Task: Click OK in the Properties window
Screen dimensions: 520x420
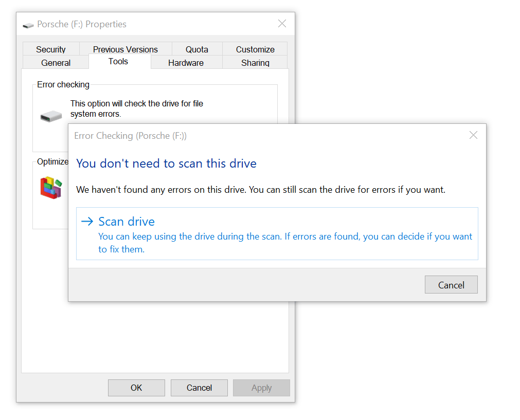Action: (x=136, y=388)
